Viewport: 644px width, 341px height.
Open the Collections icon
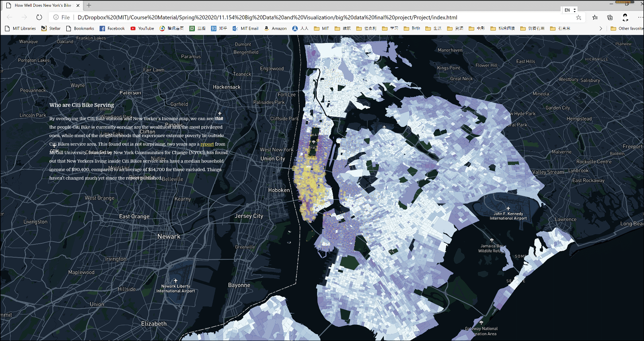click(x=610, y=17)
